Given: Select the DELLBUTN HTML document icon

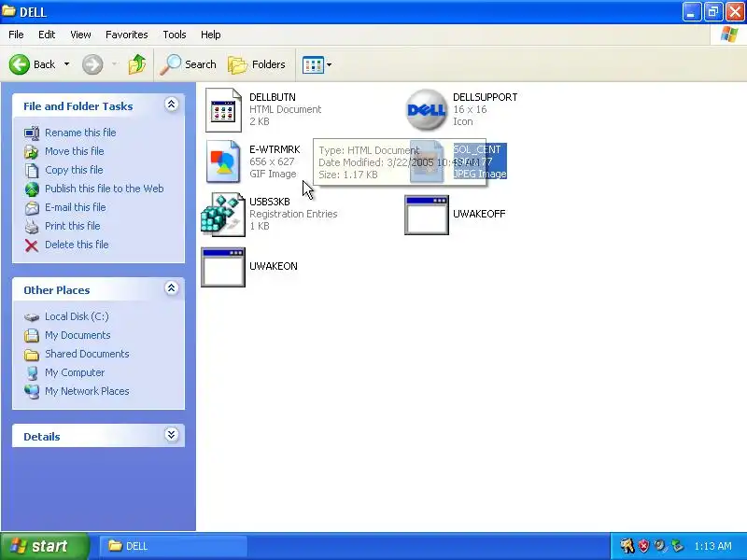Looking at the screenshot, I should [x=223, y=110].
